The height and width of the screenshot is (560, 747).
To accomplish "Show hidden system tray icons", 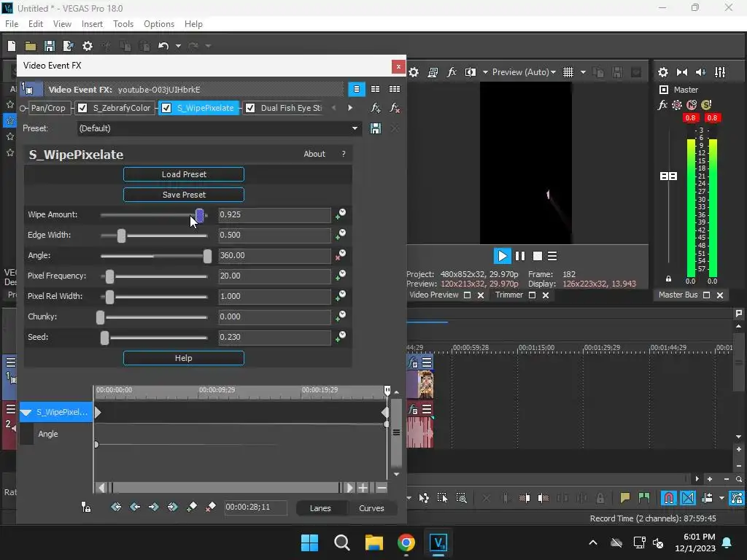I will coord(592,542).
